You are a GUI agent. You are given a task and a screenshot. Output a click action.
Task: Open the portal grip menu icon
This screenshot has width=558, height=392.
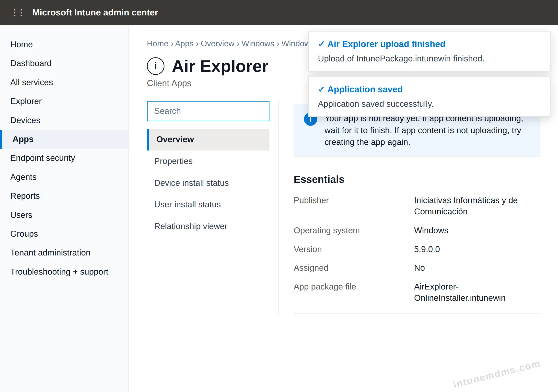pos(18,12)
